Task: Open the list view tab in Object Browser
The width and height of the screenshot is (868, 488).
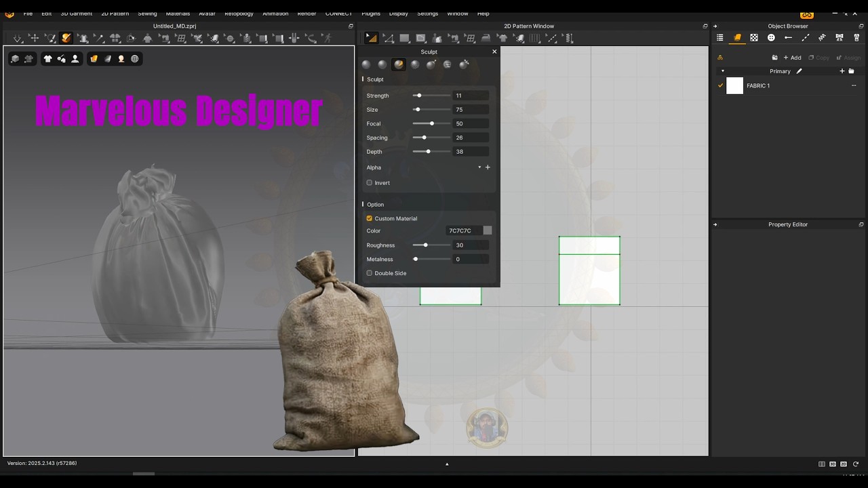Action: (x=720, y=38)
